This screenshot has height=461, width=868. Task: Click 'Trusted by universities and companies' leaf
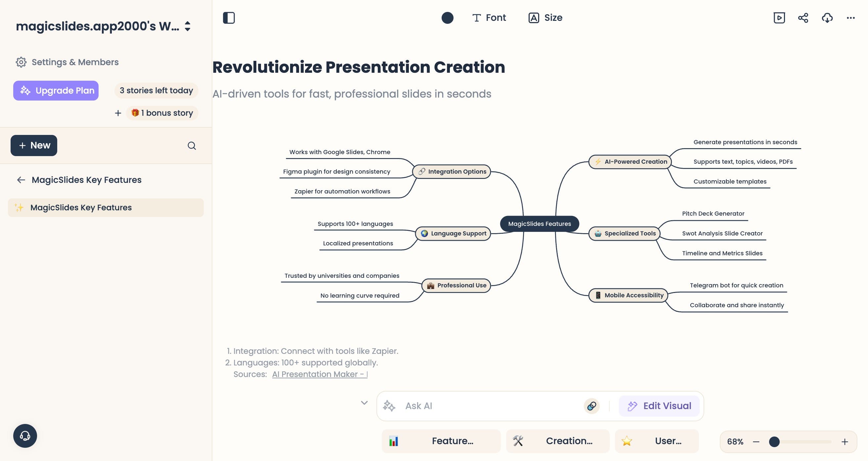click(x=342, y=275)
